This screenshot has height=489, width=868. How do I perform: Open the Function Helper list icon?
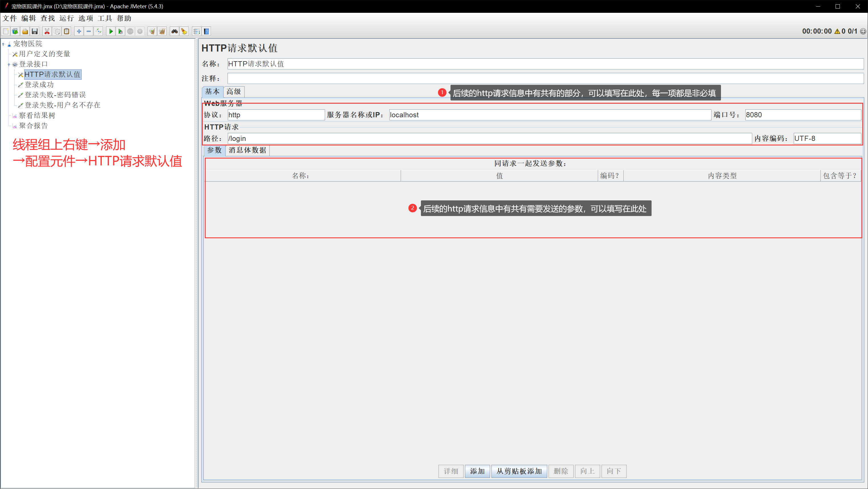197,31
